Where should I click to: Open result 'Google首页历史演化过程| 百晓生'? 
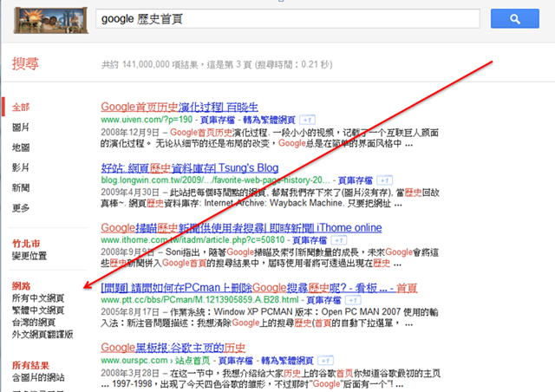[180, 107]
